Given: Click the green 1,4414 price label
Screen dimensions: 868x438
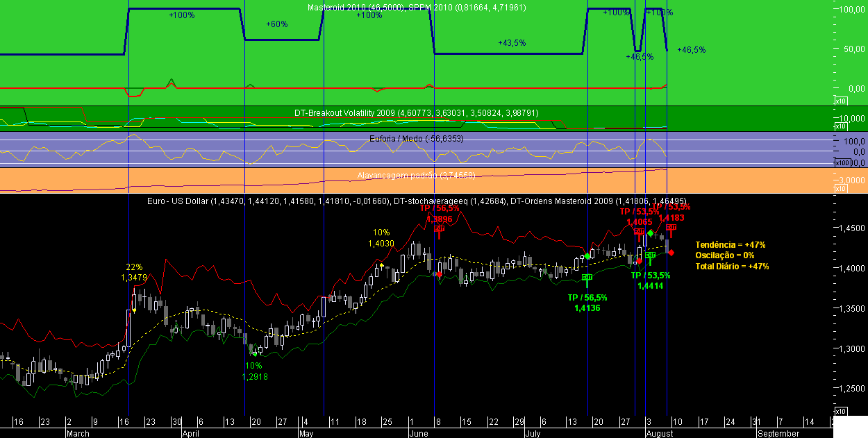Looking at the screenshot, I should 651,285.
